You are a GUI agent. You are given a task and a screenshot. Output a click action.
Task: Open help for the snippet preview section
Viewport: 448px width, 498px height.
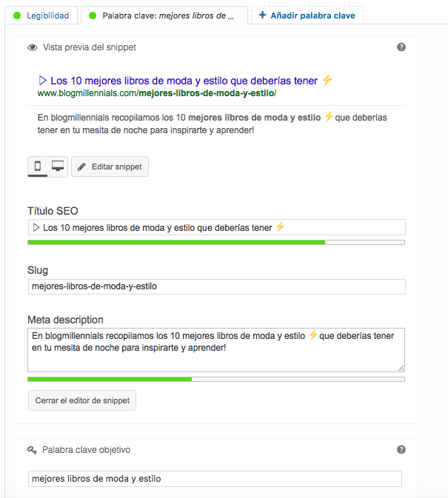tap(401, 47)
